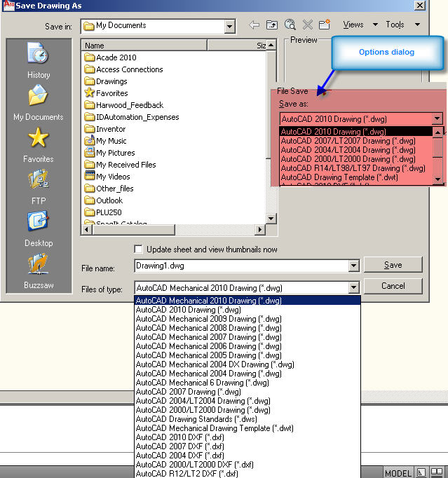This screenshot has height=478, width=448.
Task: Click the layout viewport icon in status bar
Action: (421, 472)
